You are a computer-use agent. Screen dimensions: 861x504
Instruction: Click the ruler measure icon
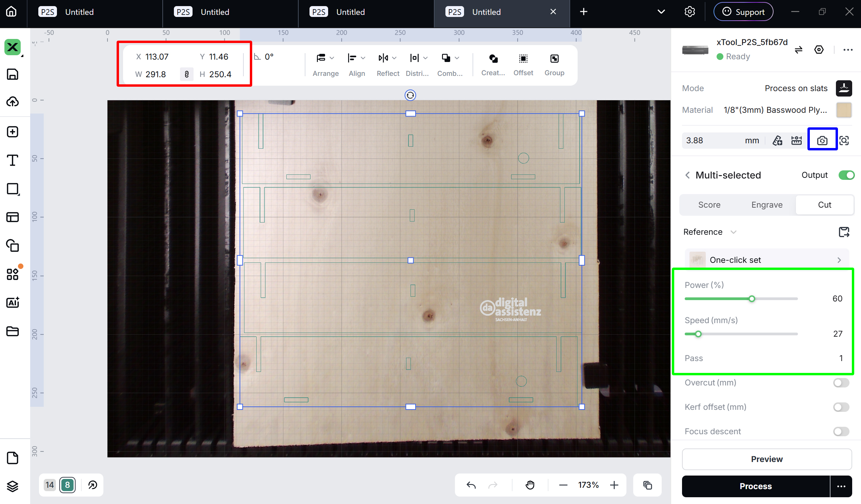pos(797,140)
